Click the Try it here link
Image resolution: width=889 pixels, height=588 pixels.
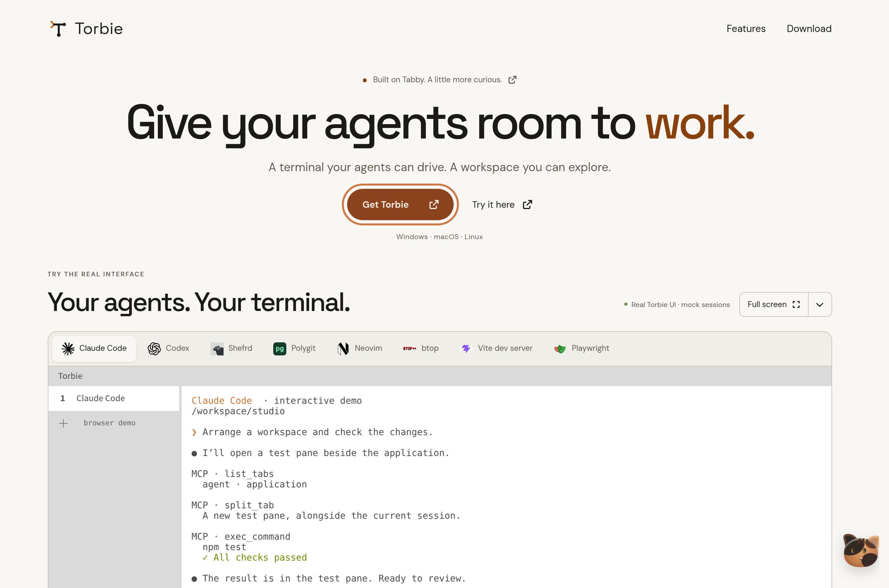pyautogui.click(x=502, y=204)
